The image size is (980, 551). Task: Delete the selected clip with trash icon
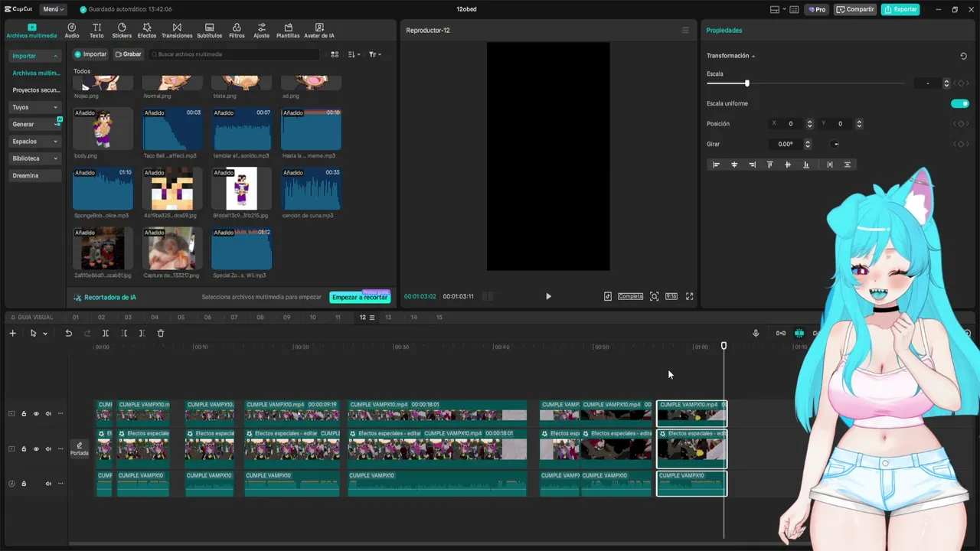coord(161,333)
